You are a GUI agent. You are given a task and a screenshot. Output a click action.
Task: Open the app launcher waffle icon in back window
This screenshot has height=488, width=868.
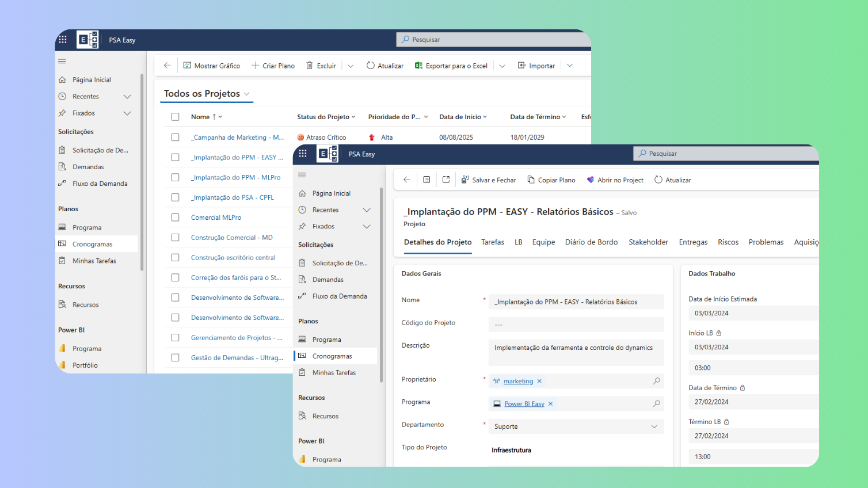pyautogui.click(x=63, y=40)
